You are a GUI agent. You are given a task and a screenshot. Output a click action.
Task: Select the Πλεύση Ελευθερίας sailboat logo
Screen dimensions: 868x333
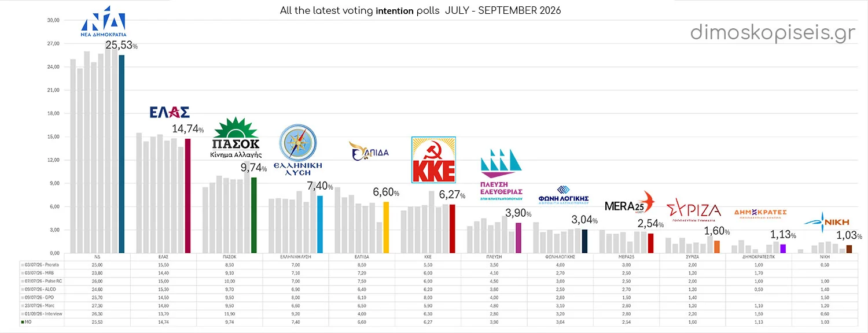501,173
